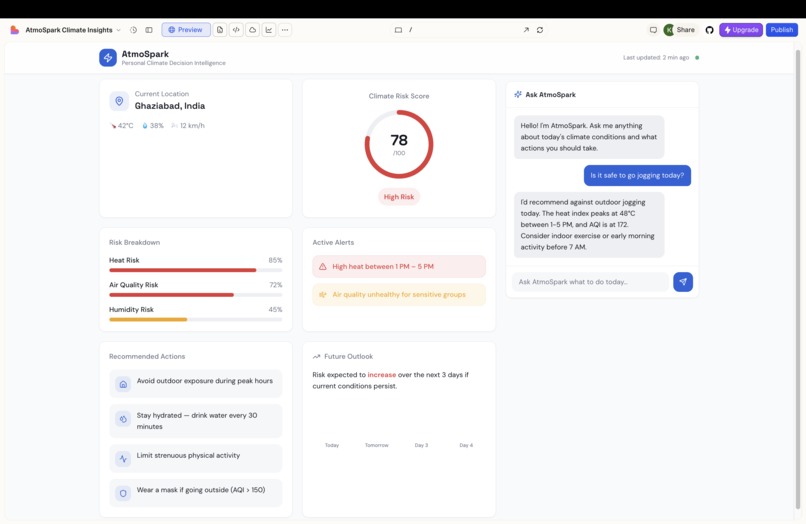
Task: Focus the Ask AtmoSpark what to do today input
Action: tap(590, 282)
